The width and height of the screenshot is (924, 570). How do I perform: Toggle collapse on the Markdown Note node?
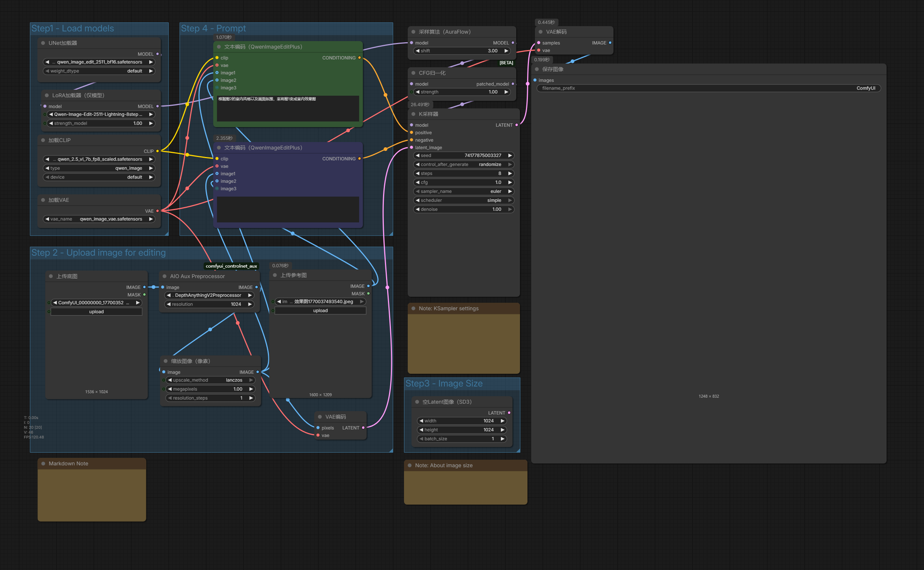point(43,464)
